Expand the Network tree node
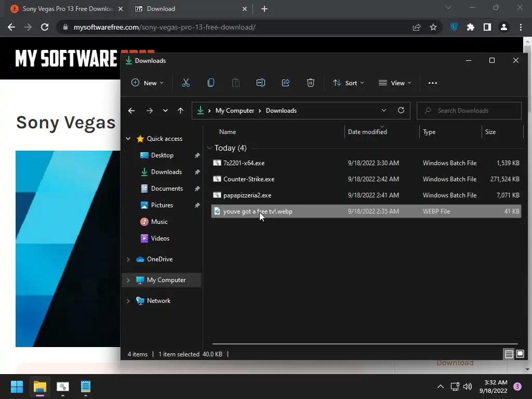 pyautogui.click(x=128, y=301)
